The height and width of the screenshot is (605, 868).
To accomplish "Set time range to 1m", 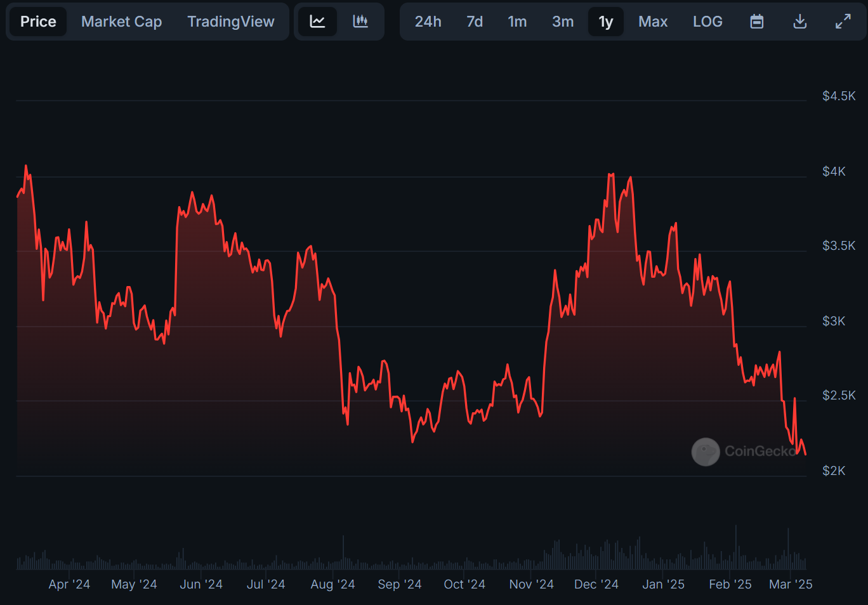I will click(x=517, y=22).
